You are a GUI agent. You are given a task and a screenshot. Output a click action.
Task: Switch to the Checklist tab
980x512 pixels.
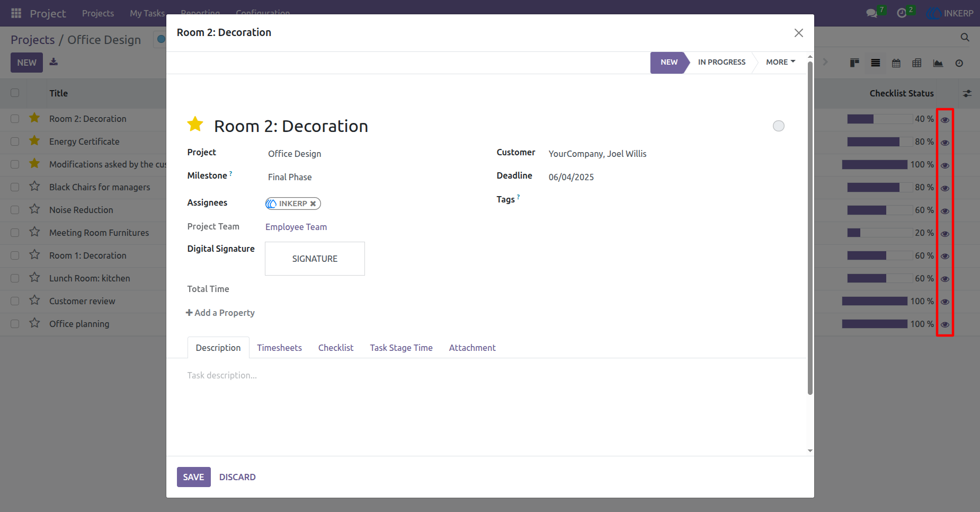point(336,348)
